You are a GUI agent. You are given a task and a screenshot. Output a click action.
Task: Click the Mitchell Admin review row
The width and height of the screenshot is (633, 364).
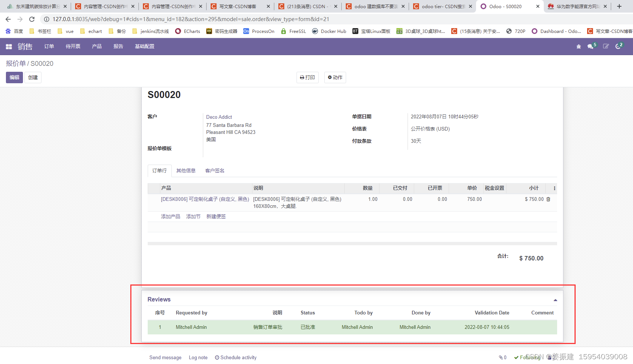coord(352,327)
